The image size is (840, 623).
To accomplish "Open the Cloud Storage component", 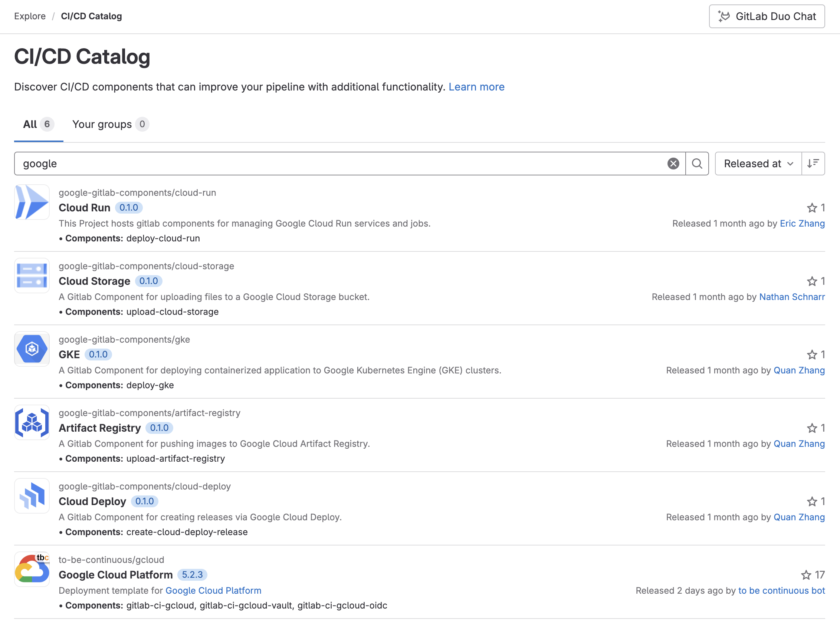I will [x=94, y=281].
